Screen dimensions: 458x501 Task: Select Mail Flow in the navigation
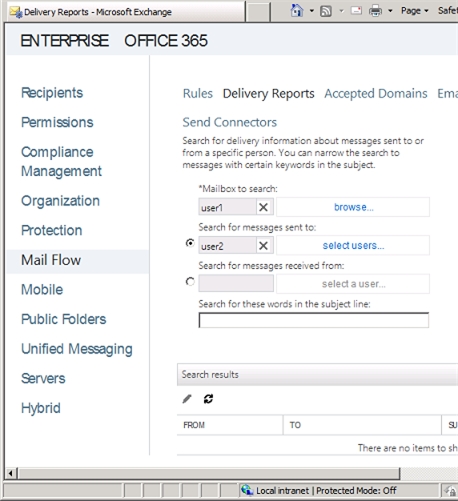click(77, 261)
